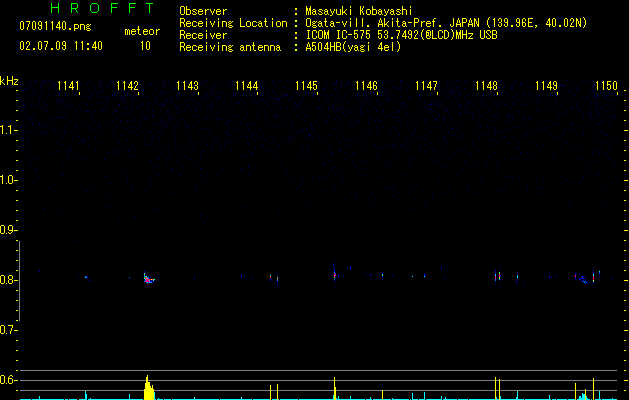
Task: Click the 1150 time axis label
Action: 606,86
